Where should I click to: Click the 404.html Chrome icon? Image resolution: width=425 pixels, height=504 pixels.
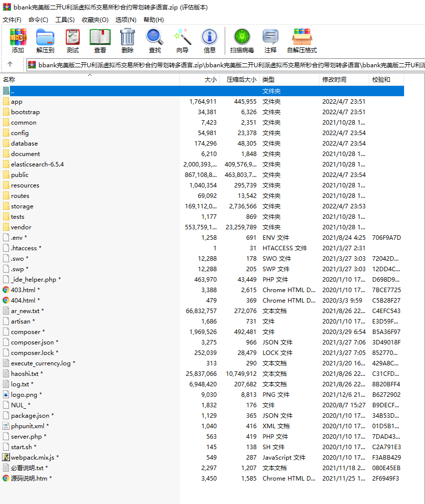coord(6,301)
